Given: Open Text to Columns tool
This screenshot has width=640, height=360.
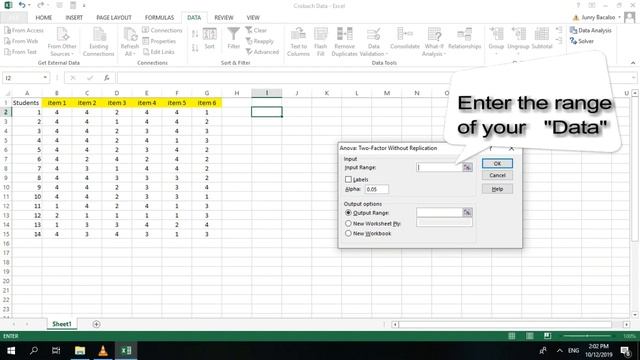Looking at the screenshot, I should click(298, 42).
